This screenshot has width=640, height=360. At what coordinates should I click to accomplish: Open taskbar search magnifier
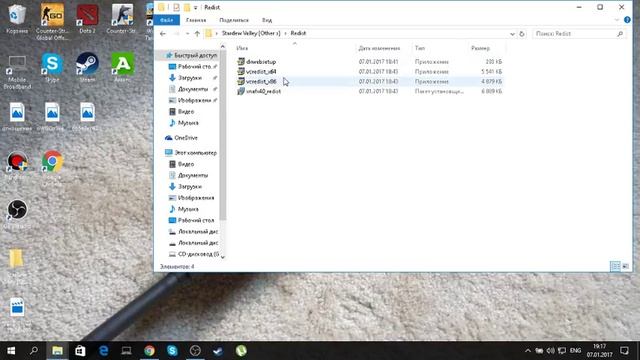click(34, 351)
